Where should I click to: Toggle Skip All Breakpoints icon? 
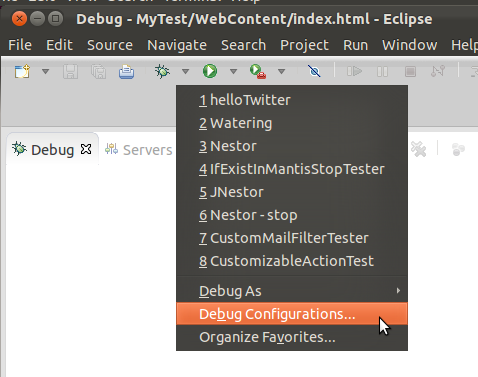click(314, 71)
